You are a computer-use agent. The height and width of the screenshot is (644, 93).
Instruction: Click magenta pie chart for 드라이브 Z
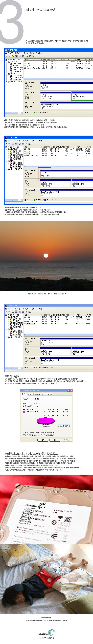point(46,421)
